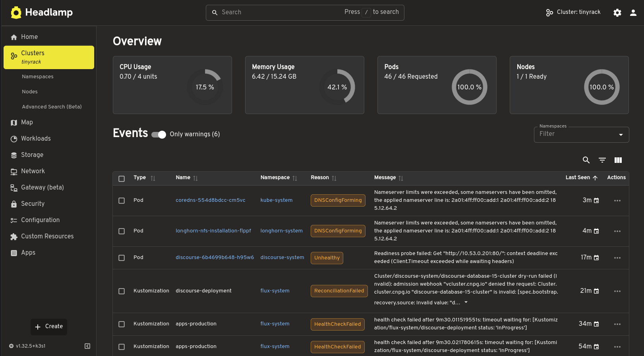Check the select-all events checkbox
Image resolution: width=644 pixels, height=356 pixels.
tap(122, 179)
